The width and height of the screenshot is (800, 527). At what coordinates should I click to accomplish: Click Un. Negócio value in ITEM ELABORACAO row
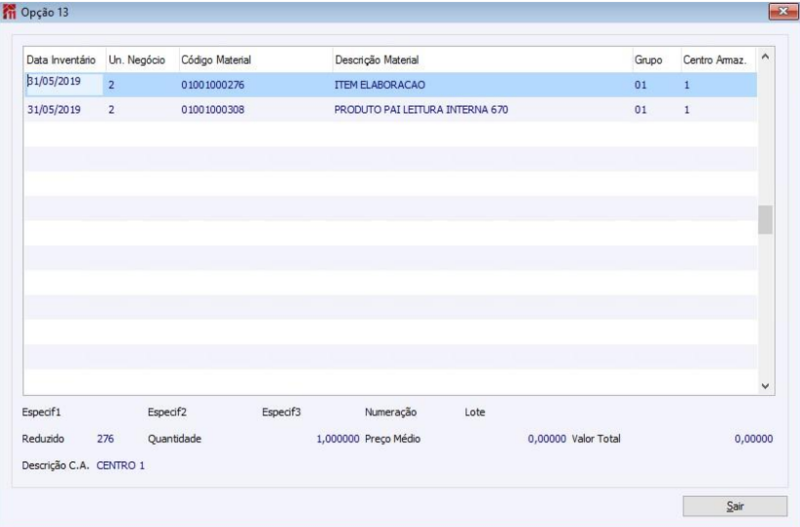click(111, 85)
